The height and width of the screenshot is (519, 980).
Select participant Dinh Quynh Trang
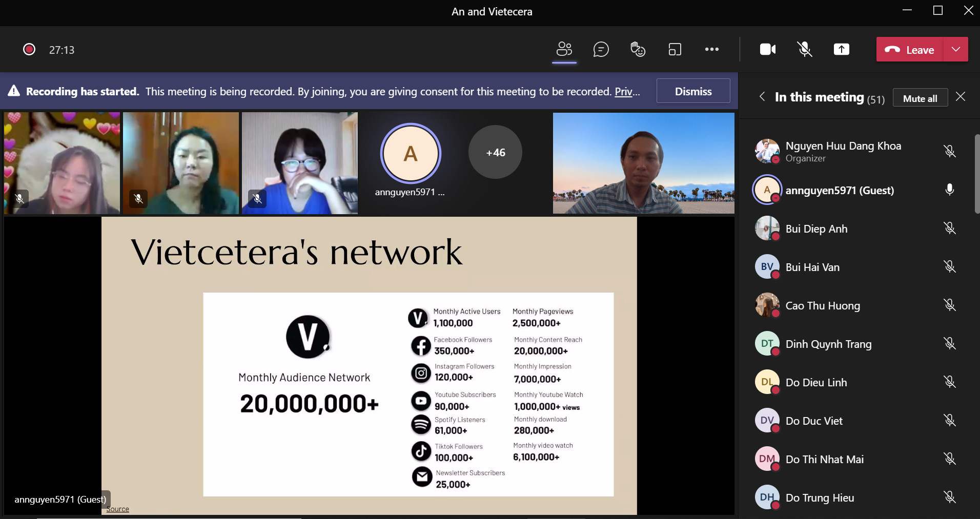click(x=856, y=343)
